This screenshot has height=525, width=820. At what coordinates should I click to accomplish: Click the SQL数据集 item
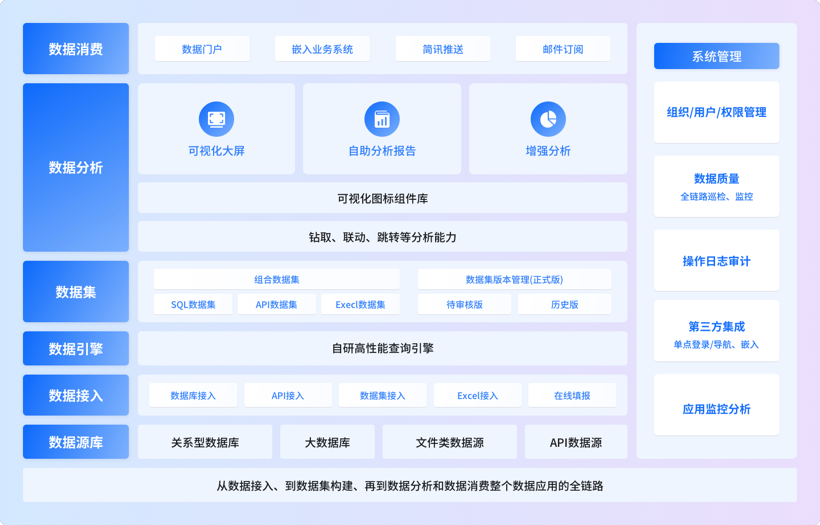pos(193,304)
